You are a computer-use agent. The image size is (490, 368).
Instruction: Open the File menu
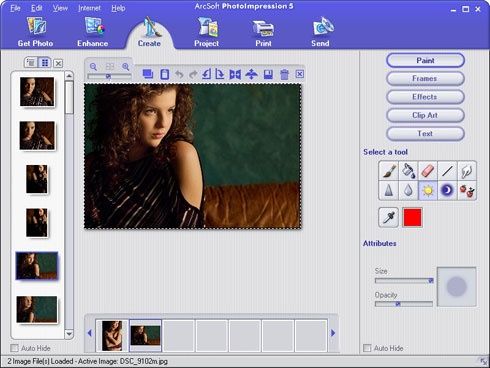click(x=15, y=8)
